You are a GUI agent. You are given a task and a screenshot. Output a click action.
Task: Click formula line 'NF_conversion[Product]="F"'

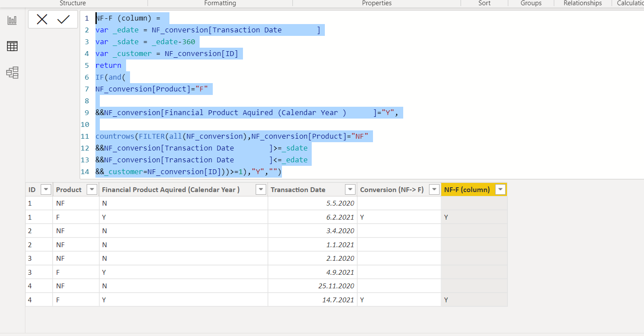pyautogui.click(x=151, y=89)
